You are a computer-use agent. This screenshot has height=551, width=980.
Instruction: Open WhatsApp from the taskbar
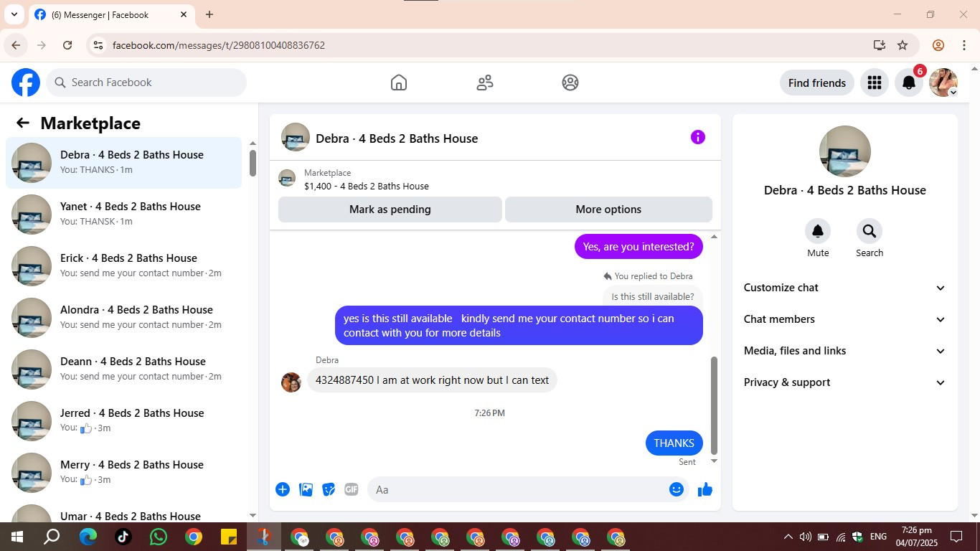(x=159, y=537)
